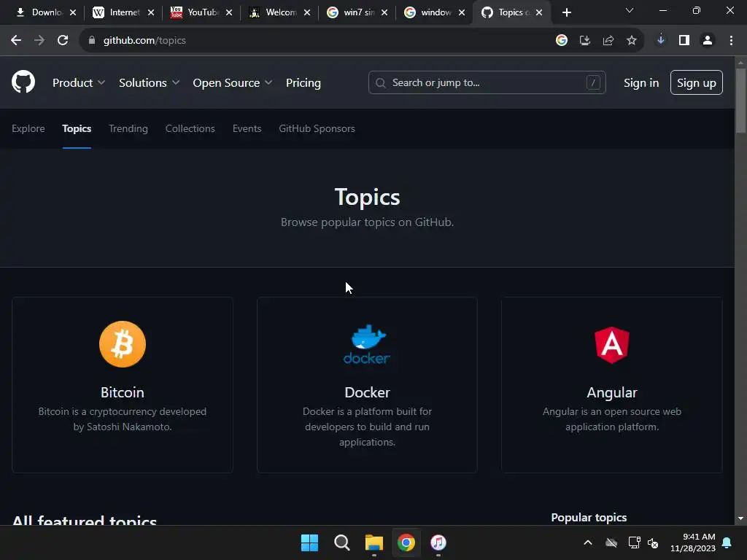Click the Bitcoin description text
This screenshot has width=747, height=560.
[123, 419]
